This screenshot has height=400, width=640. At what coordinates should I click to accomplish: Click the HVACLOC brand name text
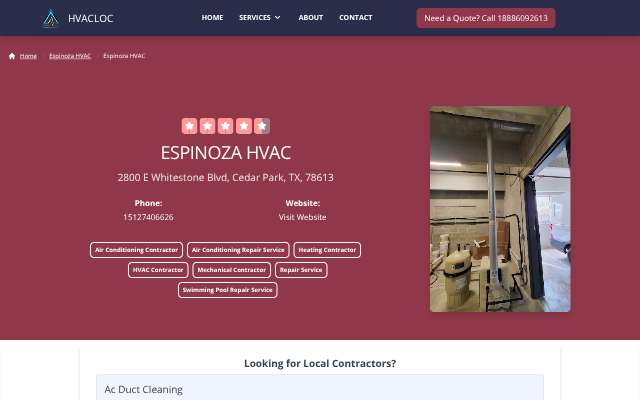[x=91, y=18]
